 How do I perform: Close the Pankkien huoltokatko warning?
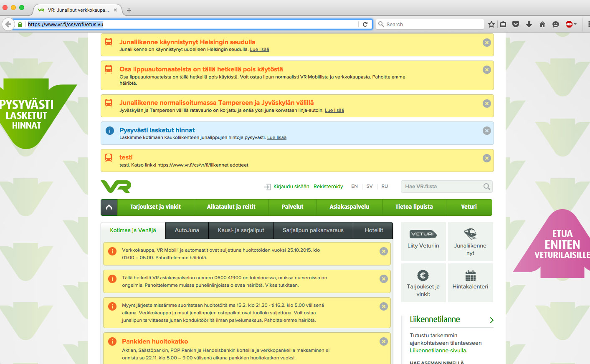384,341
